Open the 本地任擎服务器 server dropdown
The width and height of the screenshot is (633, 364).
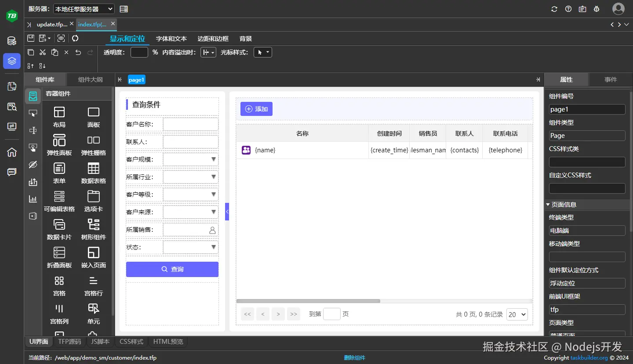[x=84, y=9]
